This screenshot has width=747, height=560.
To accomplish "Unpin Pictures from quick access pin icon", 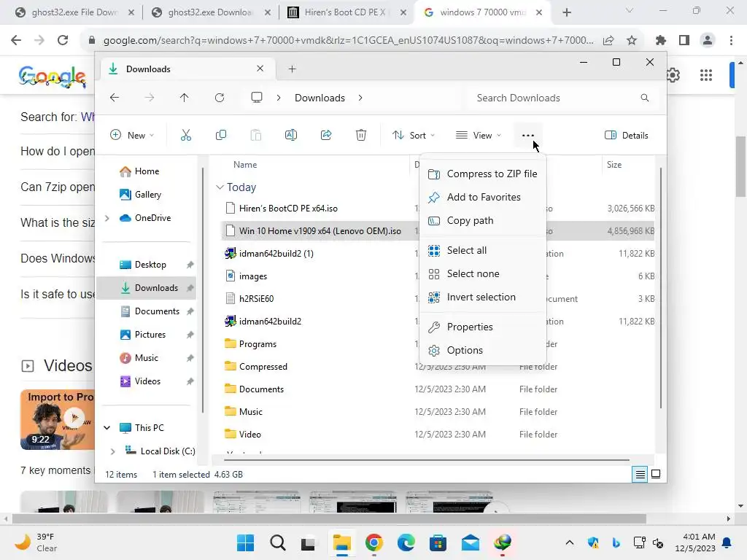I will click(x=190, y=335).
